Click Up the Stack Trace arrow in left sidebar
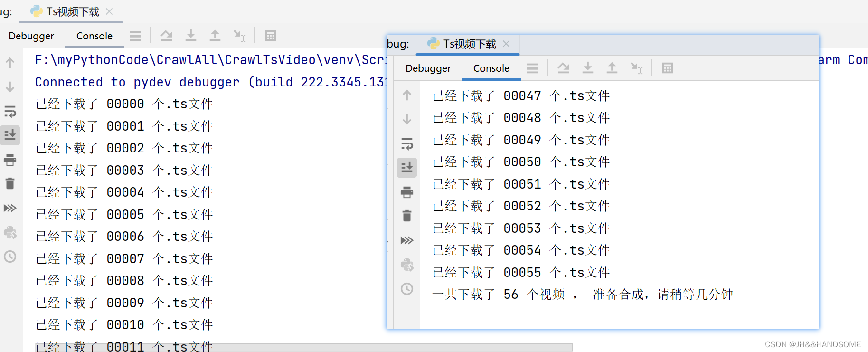 pyautogui.click(x=10, y=63)
